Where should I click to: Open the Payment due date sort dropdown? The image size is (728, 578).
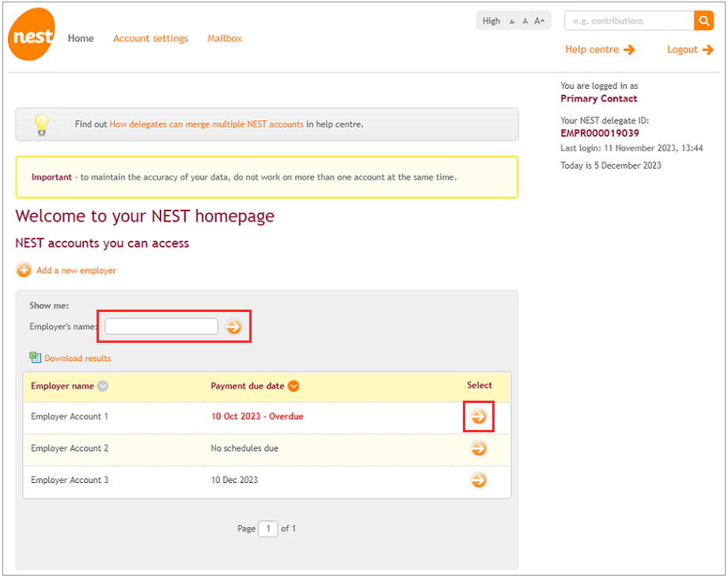(293, 386)
